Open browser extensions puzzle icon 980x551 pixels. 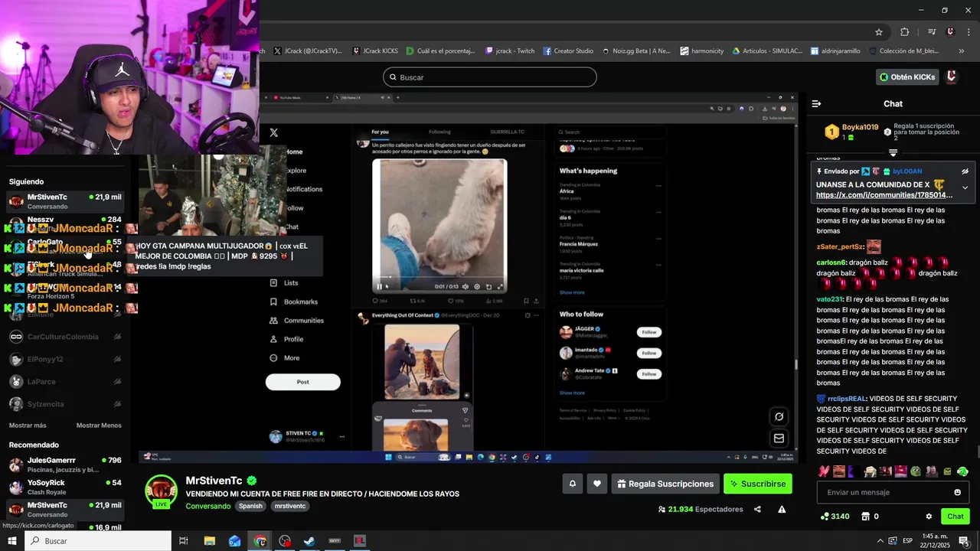pos(905,32)
